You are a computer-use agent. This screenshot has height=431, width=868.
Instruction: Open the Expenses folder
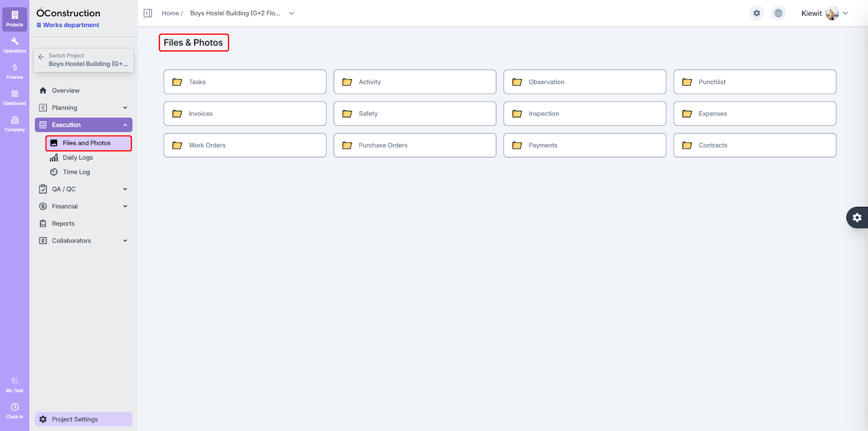point(755,113)
